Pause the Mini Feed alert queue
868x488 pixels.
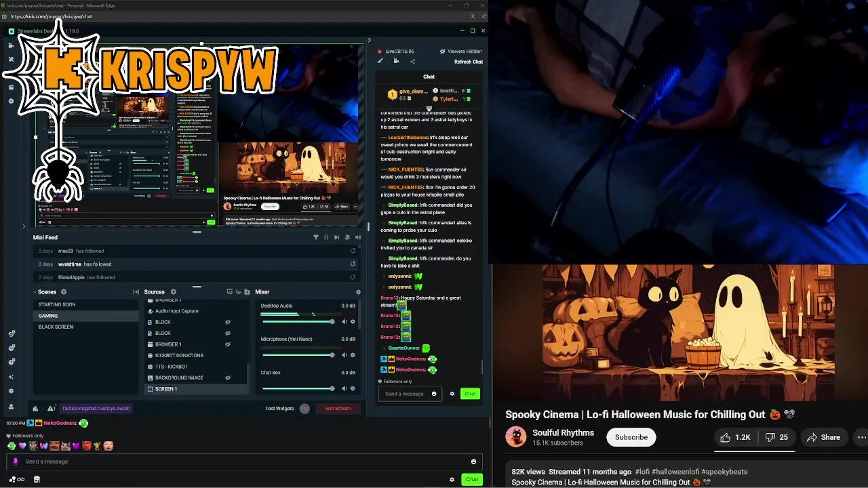point(326,237)
